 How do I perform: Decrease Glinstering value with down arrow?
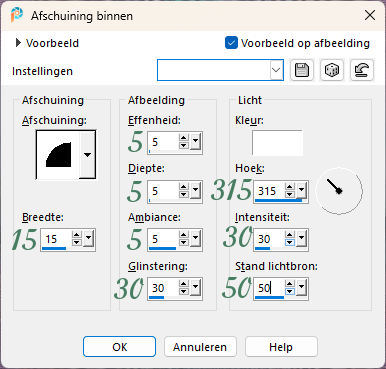tap(184, 291)
